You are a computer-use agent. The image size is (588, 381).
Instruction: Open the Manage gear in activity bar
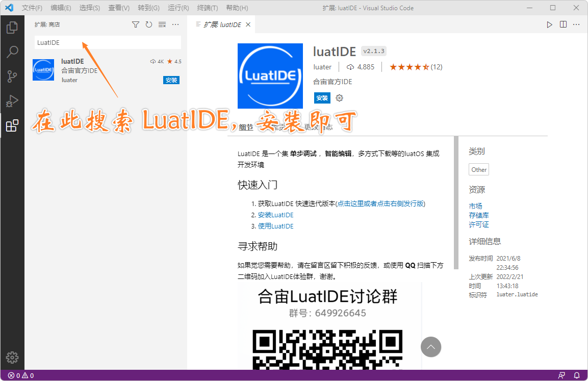click(x=12, y=358)
